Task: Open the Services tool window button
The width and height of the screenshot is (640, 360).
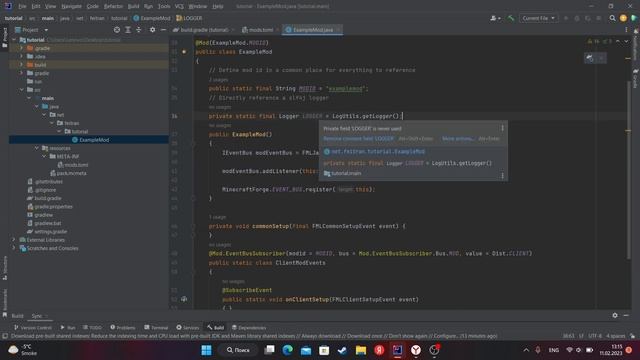Action: [188, 327]
